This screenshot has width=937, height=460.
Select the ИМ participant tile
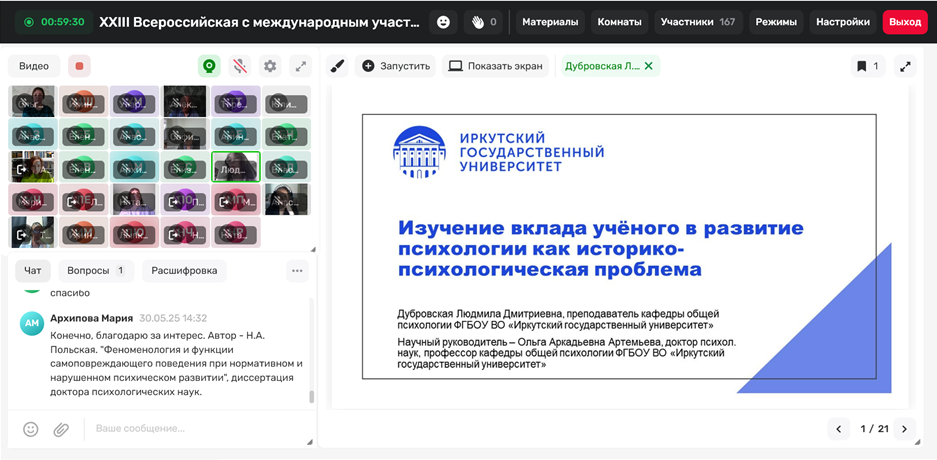[x=84, y=232]
